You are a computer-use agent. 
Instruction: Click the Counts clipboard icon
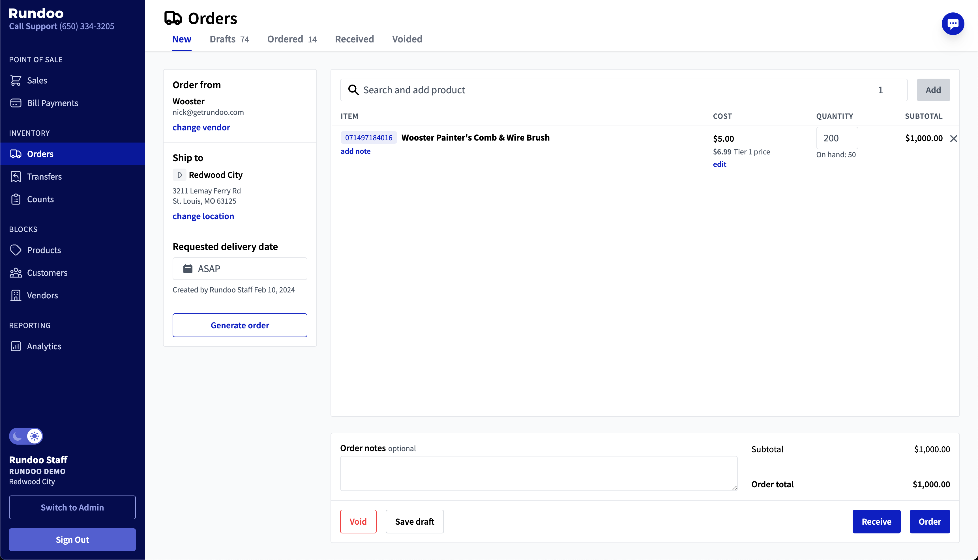(16, 199)
